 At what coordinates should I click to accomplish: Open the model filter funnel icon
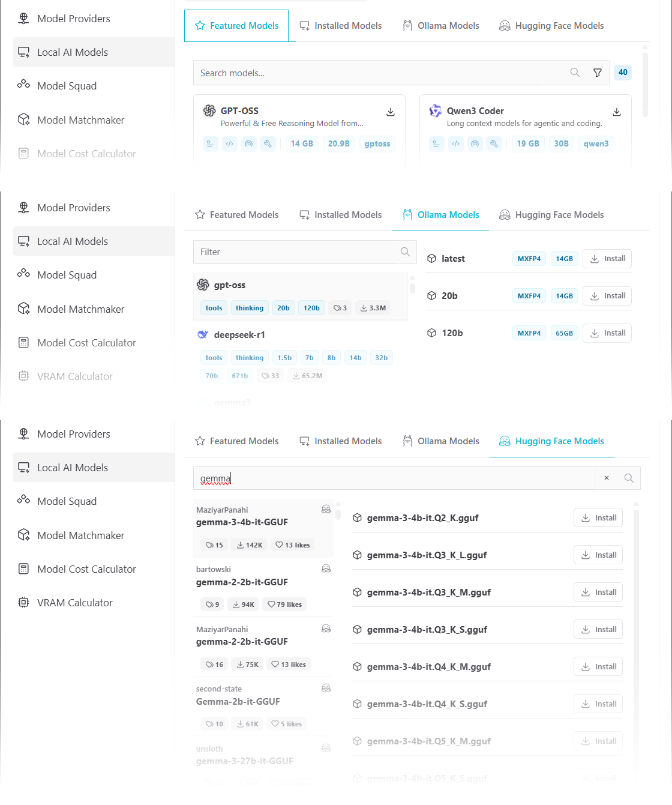(x=598, y=73)
